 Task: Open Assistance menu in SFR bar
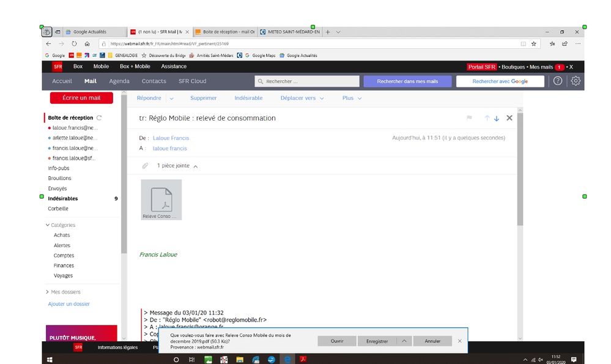tap(174, 67)
